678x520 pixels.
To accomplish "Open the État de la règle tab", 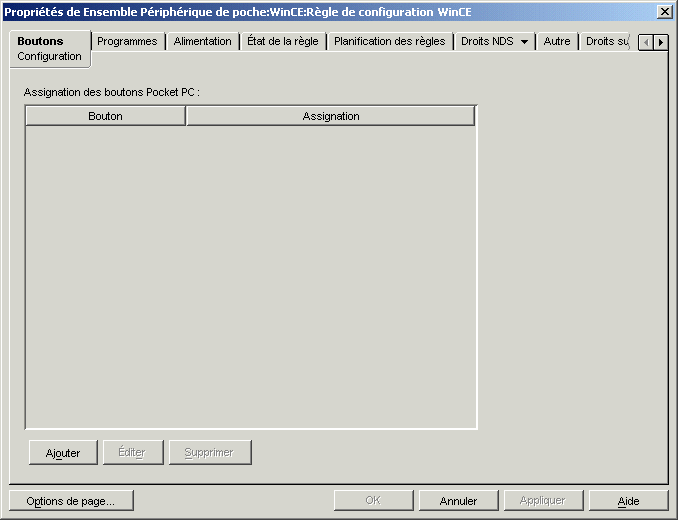I will (x=283, y=41).
